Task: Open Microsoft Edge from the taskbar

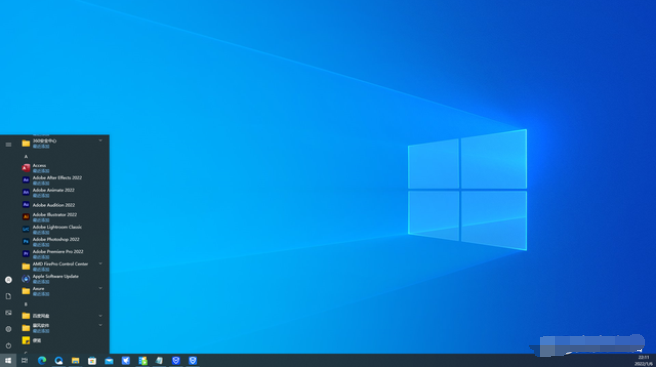Action: click(x=42, y=360)
